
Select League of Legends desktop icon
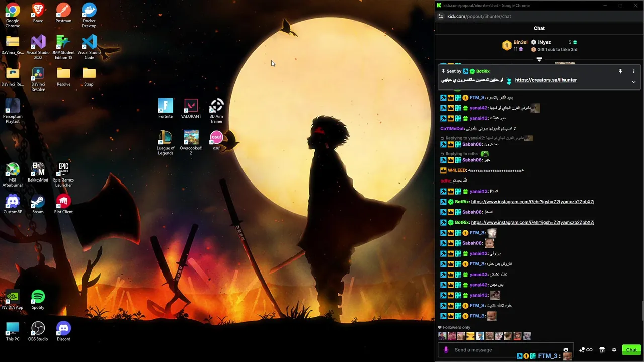pos(166,143)
